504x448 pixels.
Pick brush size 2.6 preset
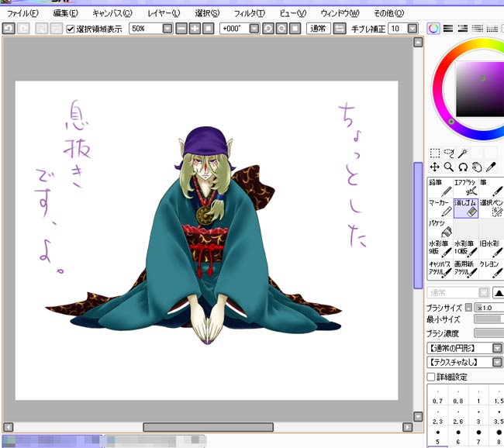point(458,418)
